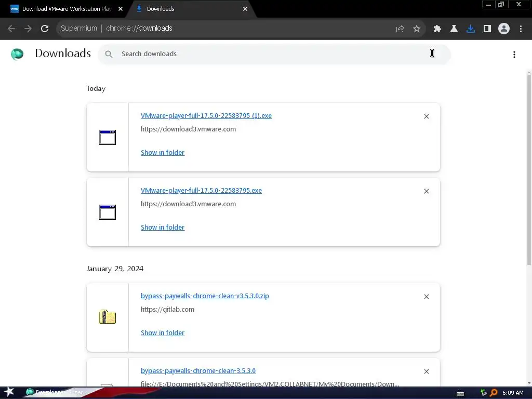Screen dimensions: 532x399
Task: Close the Downloads tab
Action: (245, 9)
